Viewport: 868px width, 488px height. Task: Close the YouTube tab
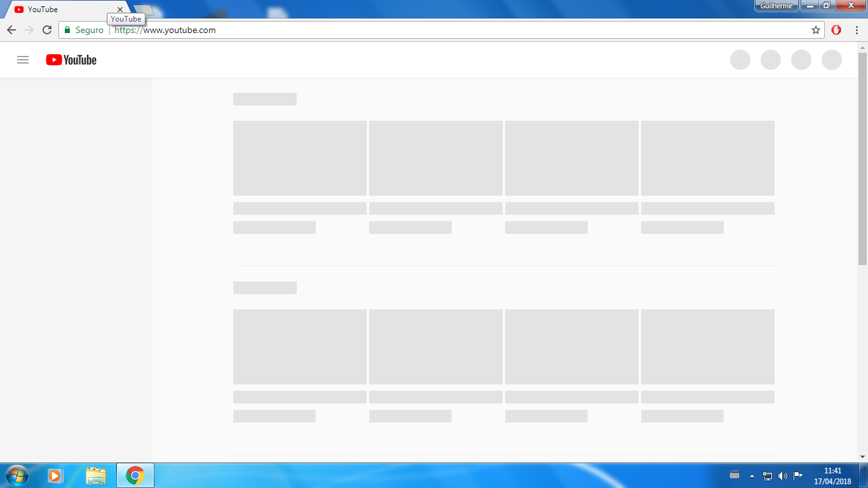click(120, 10)
